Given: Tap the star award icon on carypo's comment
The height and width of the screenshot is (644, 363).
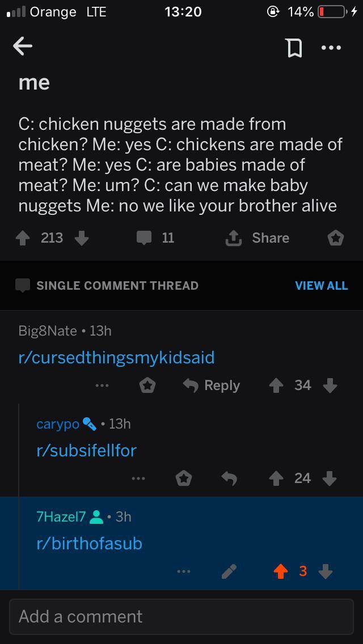Looking at the screenshot, I should (183, 478).
